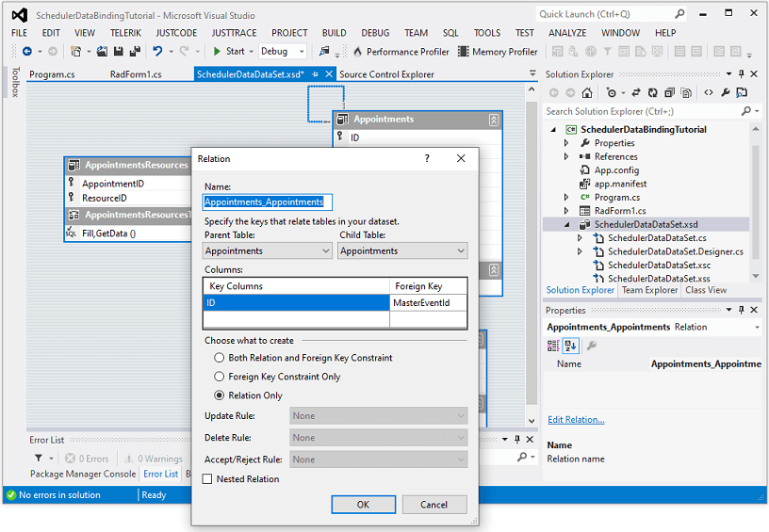769x532 pixels.
Task: Click the Save All toolbar icon
Action: (x=135, y=51)
